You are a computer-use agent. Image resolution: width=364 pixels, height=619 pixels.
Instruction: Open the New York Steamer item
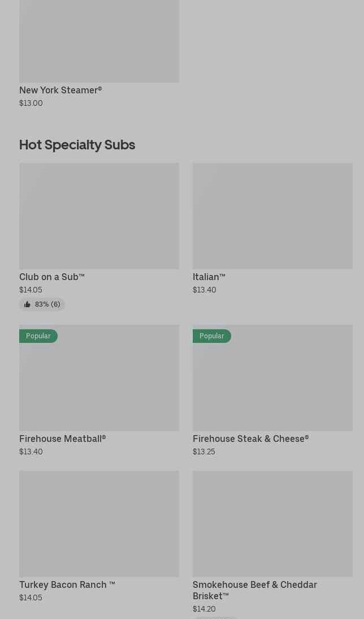click(60, 91)
